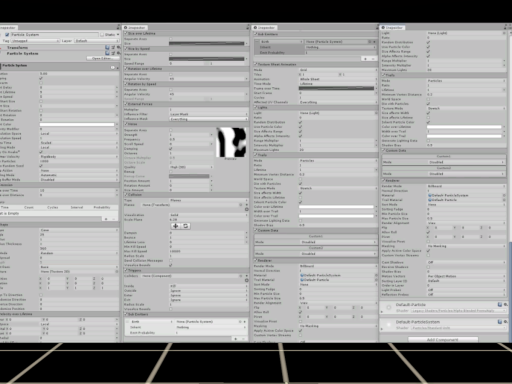The height and width of the screenshot is (384, 512).
Task: Open Motion Vectors dropdown showing Per Object Motion
Action: pyautogui.click(x=466, y=276)
